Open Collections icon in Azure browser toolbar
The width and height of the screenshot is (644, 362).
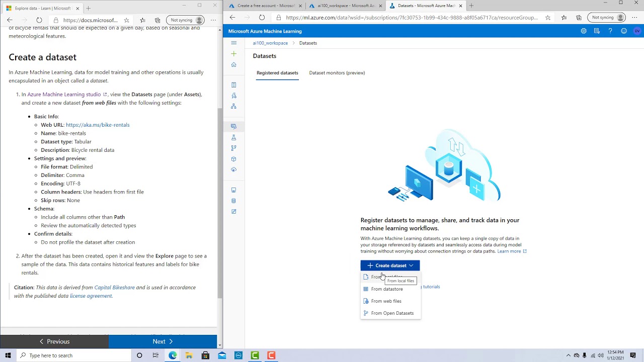click(x=579, y=17)
